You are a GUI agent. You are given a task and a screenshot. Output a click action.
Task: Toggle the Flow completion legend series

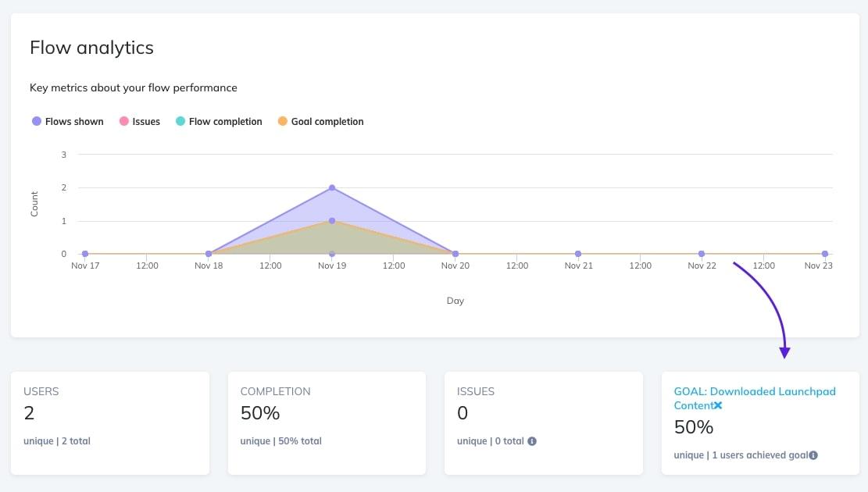pos(219,121)
